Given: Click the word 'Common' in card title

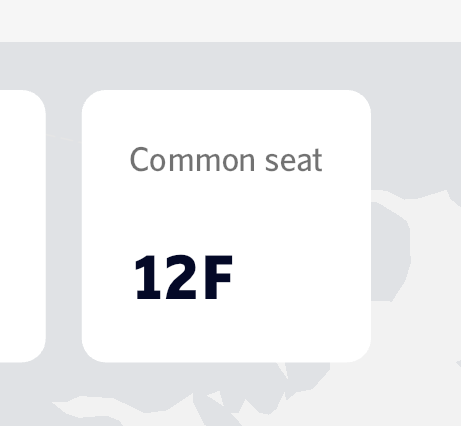Looking at the screenshot, I should tap(192, 160).
